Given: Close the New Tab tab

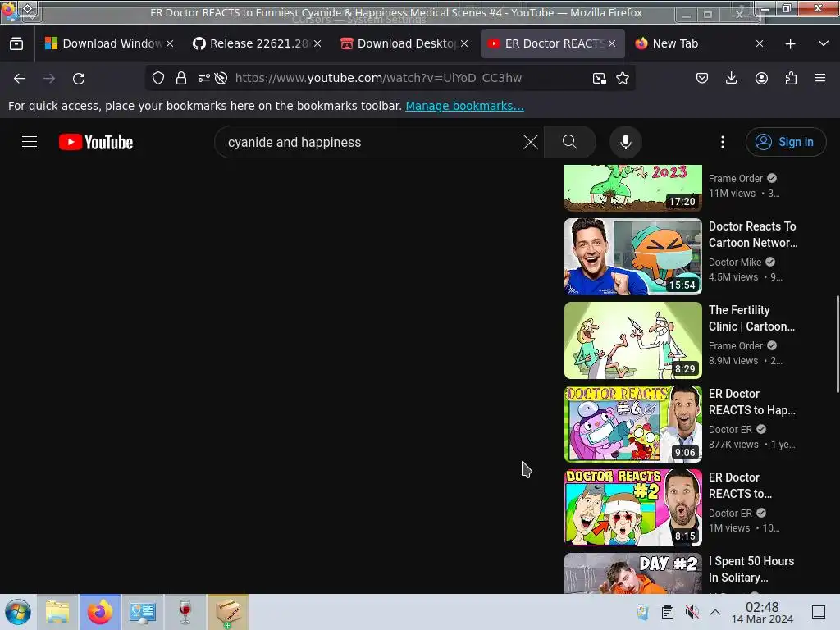Looking at the screenshot, I should (759, 44).
